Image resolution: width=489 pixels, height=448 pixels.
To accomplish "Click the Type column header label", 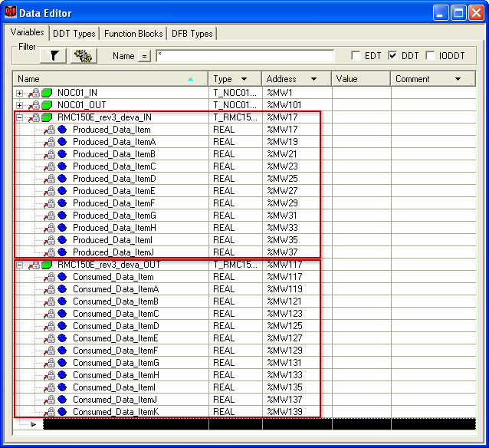I will click(222, 79).
